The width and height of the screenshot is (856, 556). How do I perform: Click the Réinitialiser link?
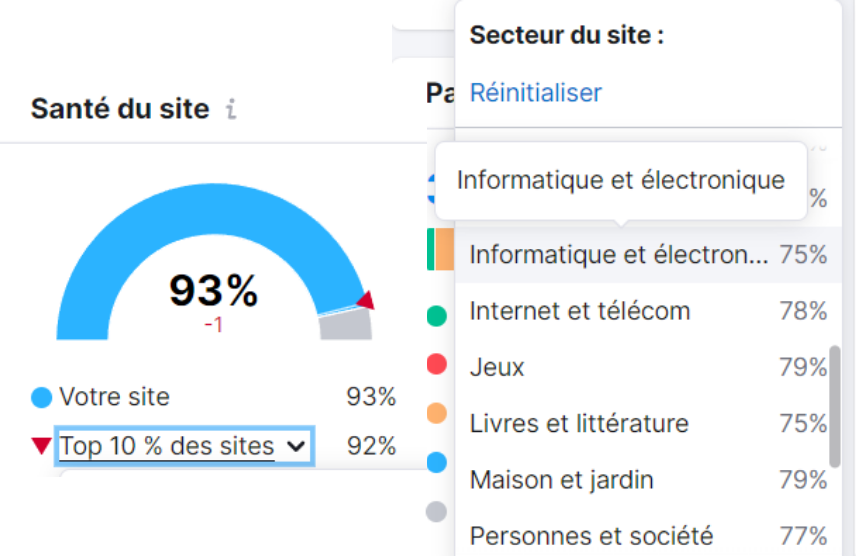coord(535,93)
